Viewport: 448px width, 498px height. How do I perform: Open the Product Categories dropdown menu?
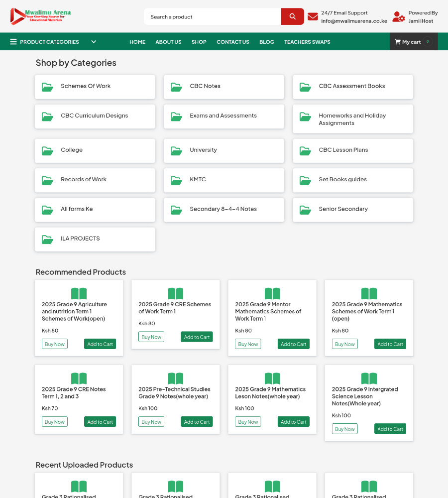click(49, 42)
